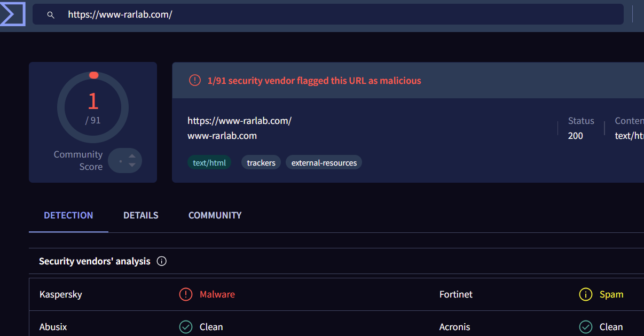Click Acronis Clean checkmark icon
This screenshot has width=644, height=336.
(x=586, y=327)
